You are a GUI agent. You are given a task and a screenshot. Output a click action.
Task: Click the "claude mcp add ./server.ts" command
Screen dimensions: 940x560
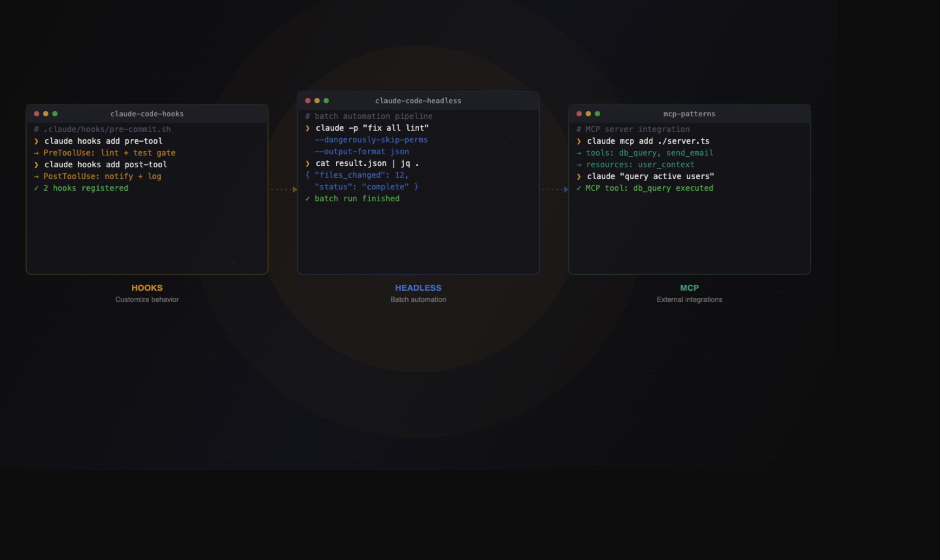click(648, 141)
